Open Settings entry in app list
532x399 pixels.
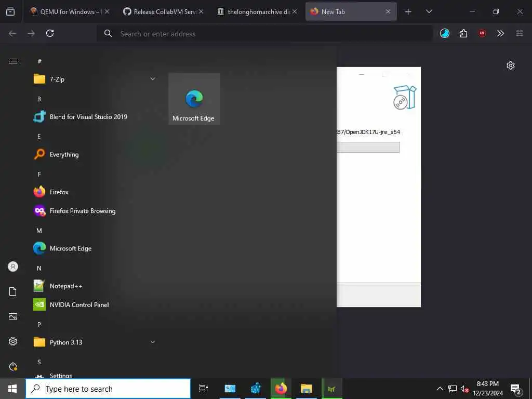point(61,375)
